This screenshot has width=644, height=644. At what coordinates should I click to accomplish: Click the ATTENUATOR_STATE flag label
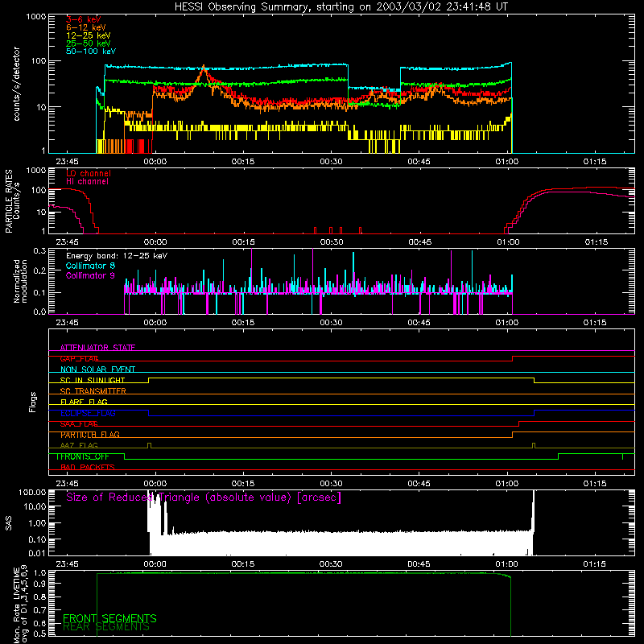point(97,348)
